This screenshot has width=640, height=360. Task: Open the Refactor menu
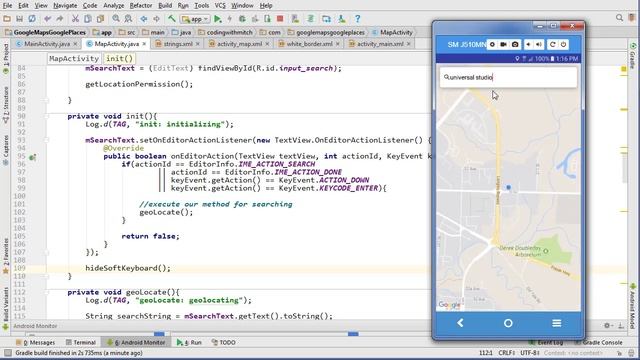tap(141, 6)
